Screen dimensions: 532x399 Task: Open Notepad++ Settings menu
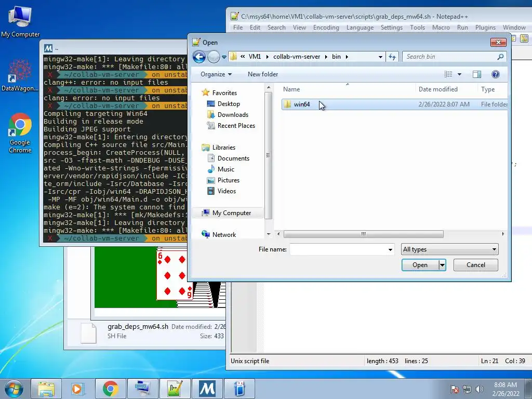(x=392, y=28)
